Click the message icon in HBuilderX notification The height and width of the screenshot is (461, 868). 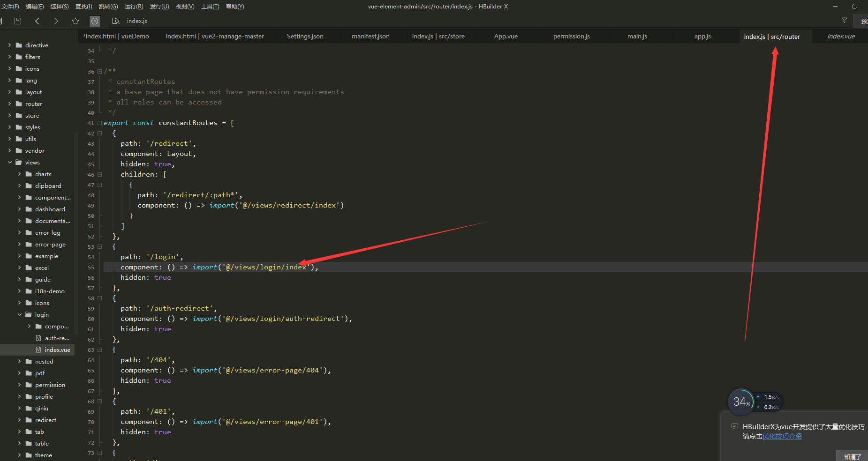pos(734,426)
